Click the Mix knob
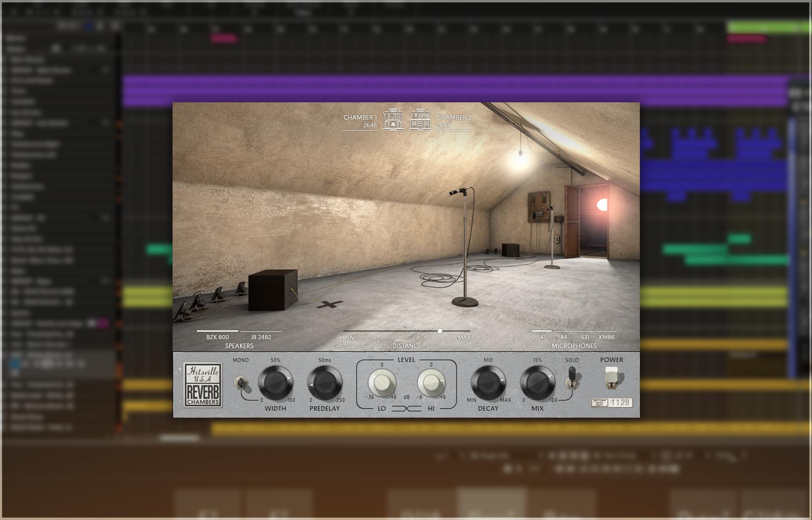The width and height of the screenshot is (812, 520). (x=538, y=383)
